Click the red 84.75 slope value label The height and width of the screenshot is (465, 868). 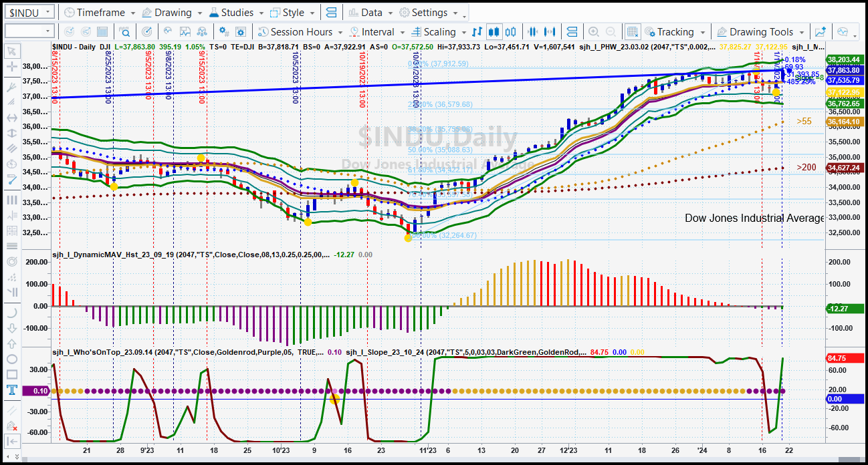point(843,359)
